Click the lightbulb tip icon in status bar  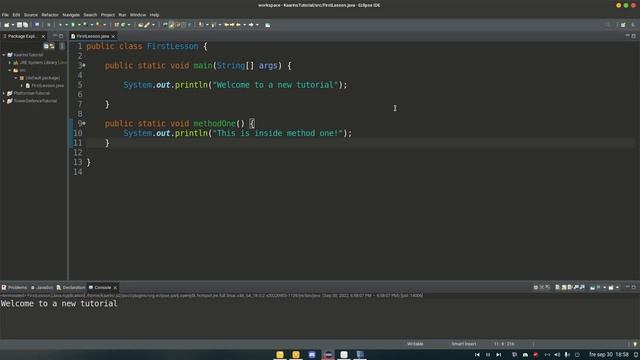635,344
